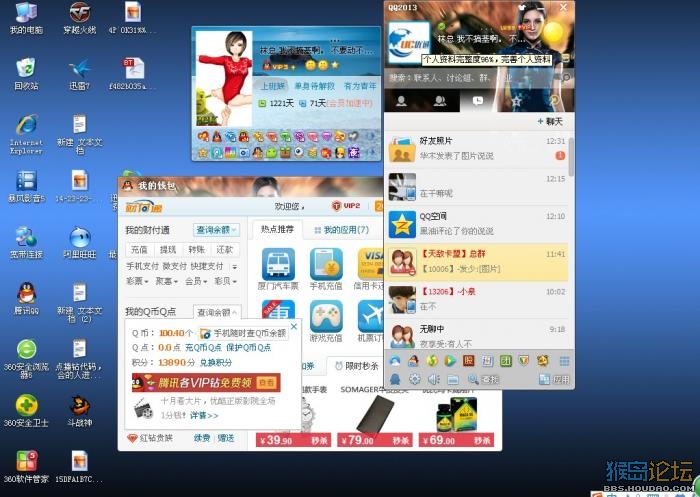The image size is (700, 497).
Task: Click the 保护Q币Q点 link
Action: (x=249, y=347)
